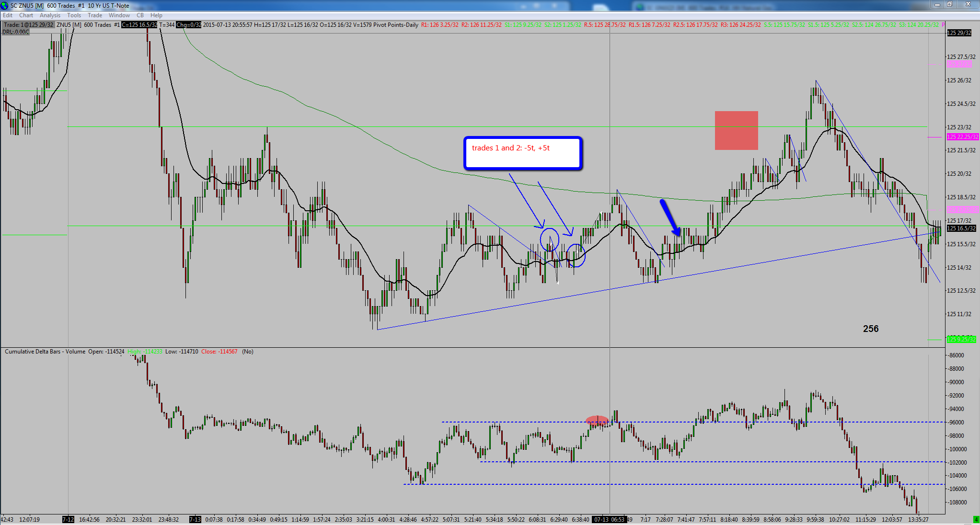The height and width of the screenshot is (525, 980).
Task: Click the 'High: -114233' delta value
Action: tap(145, 352)
